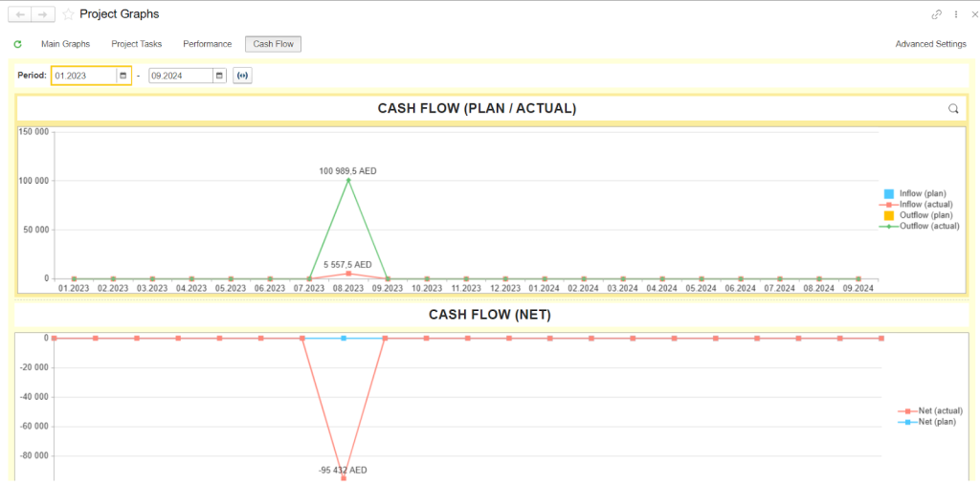The width and height of the screenshot is (980, 486).
Task: Toggle Outflow (plan) legend entry
Action: click(923, 215)
